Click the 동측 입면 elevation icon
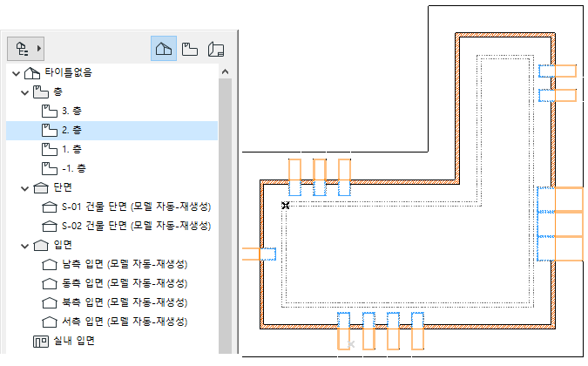The width and height of the screenshot is (588, 366). (x=50, y=284)
